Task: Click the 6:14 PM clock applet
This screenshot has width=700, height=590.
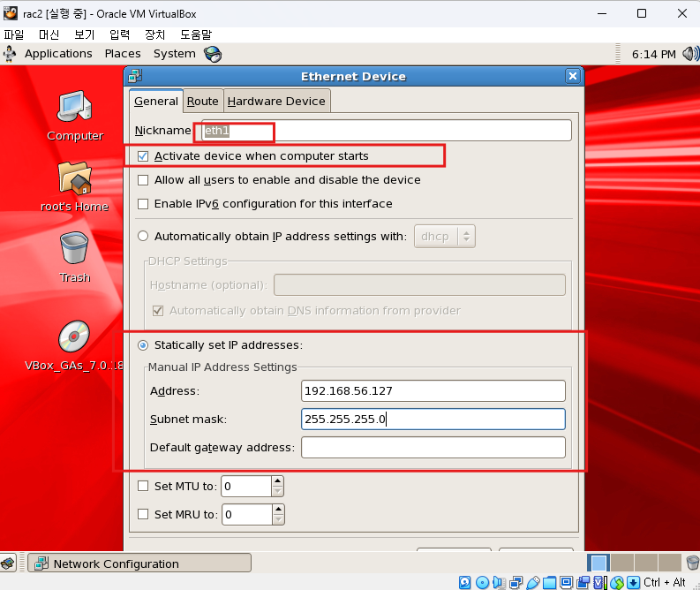Action: coord(653,55)
